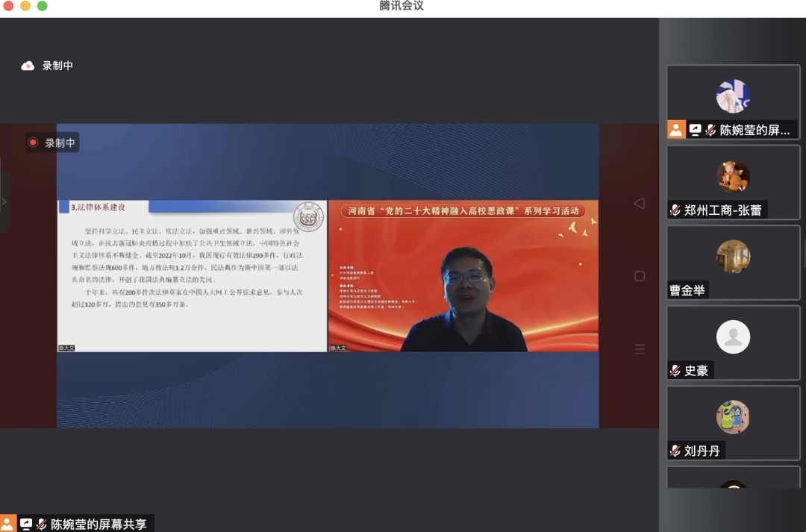The width and height of the screenshot is (806, 532).
Task: Click the muted mic icon beside 史豪
Action: [675, 371]
